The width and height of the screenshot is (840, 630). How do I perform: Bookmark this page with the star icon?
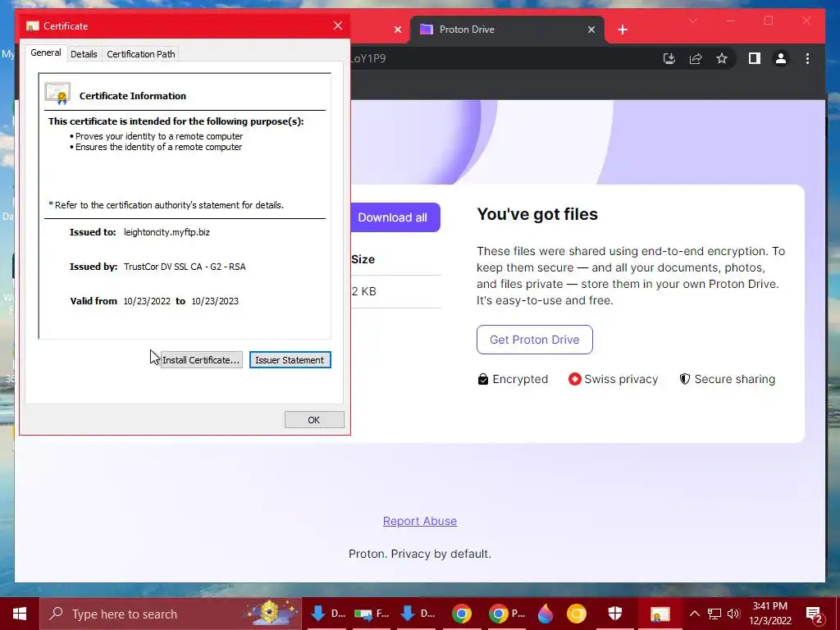(x=722, y=58)
